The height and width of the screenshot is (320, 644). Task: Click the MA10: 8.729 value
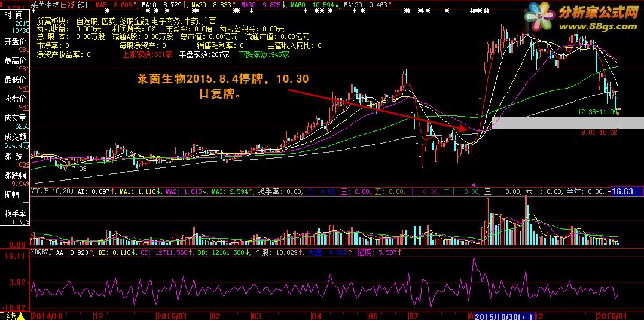tap(164, 5)
